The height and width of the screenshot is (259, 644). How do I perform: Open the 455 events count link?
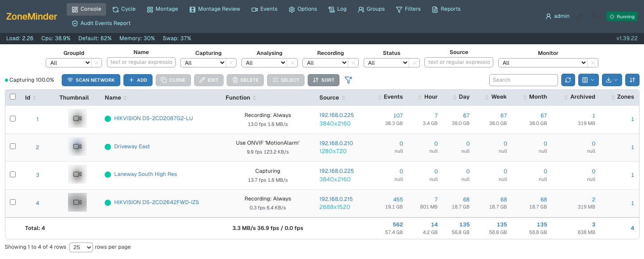click(398, 199)
